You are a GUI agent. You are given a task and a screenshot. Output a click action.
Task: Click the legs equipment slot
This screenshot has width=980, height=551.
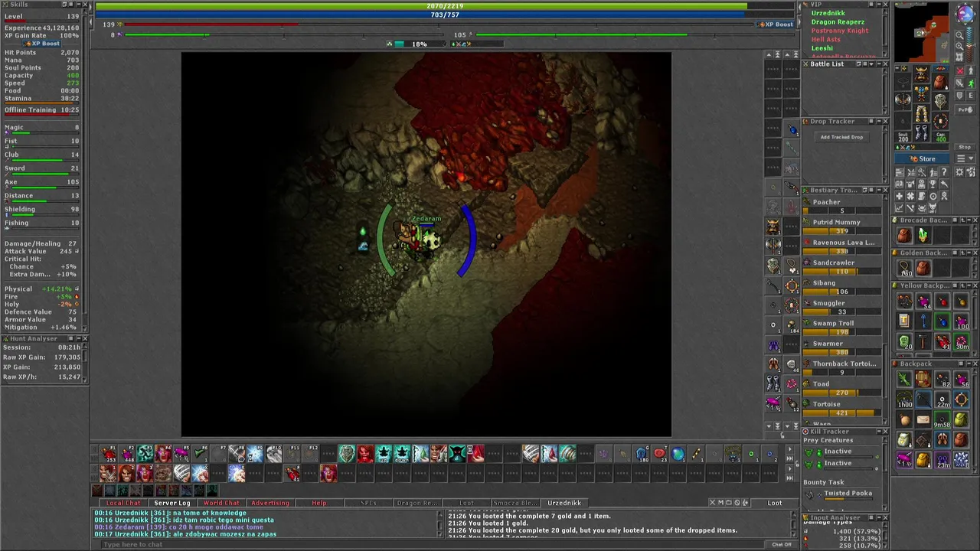tap(921, 113)
